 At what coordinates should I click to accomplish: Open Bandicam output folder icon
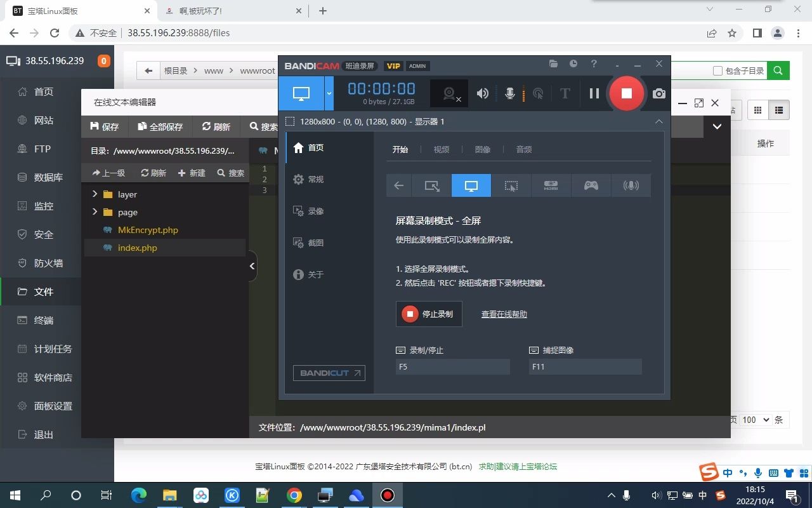point(554,64)
